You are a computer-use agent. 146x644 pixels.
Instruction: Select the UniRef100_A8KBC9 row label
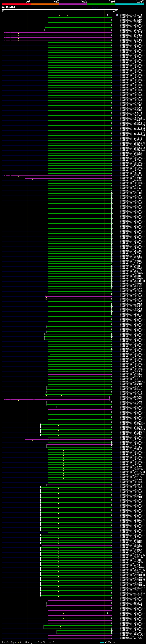(x=131, y=306)
